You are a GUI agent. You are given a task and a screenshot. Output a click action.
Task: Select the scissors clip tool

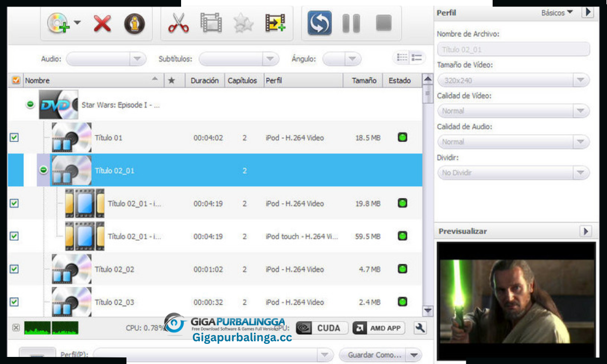click(178, 23)
